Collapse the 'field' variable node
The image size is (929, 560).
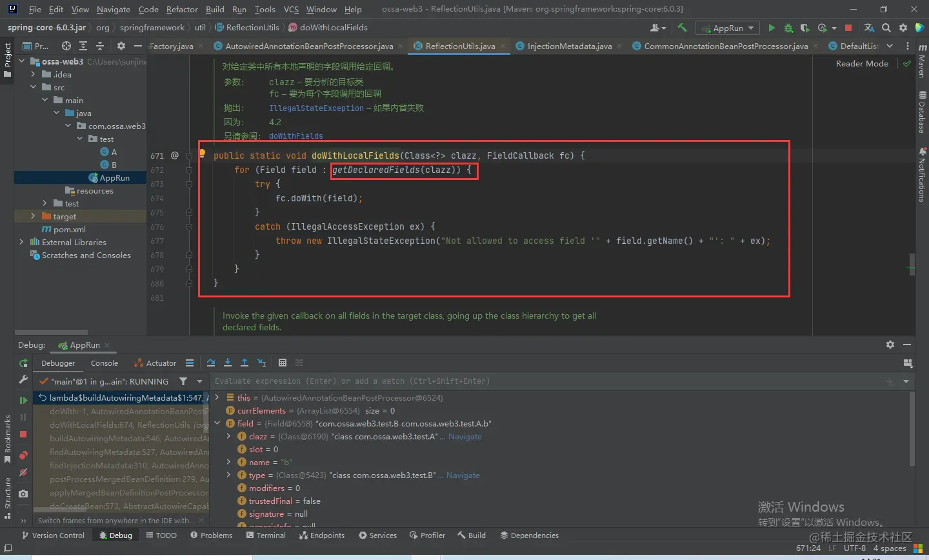coord(217,423)
